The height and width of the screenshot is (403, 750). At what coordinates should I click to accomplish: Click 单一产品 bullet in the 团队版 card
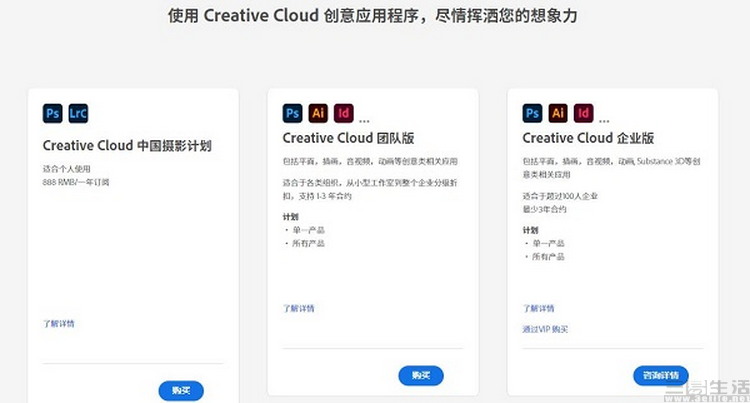309,230
